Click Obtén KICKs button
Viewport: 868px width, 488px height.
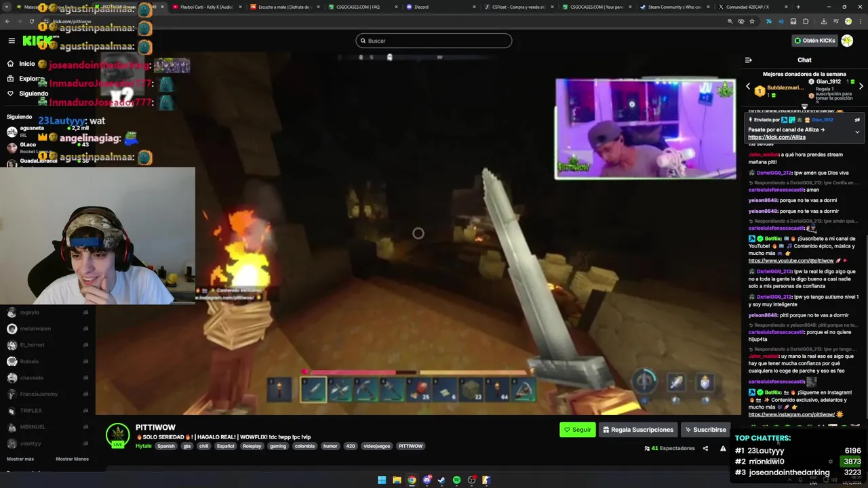pyautogui.click(x=814, y=41)
